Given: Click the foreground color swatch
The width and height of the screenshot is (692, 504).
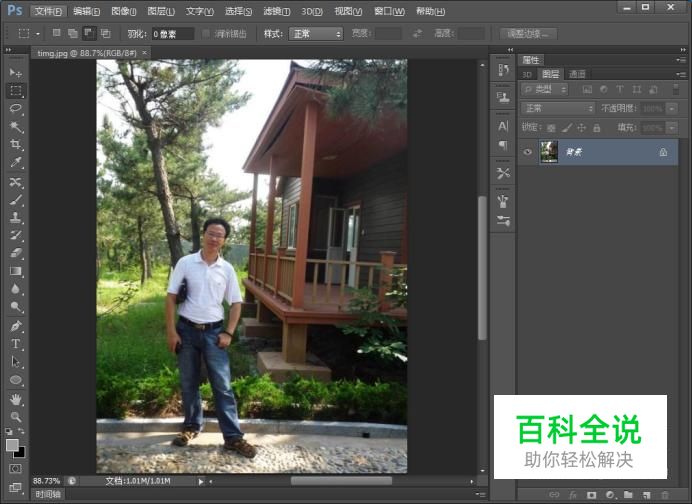Looking at the screenshot, I should coord(12,445).
